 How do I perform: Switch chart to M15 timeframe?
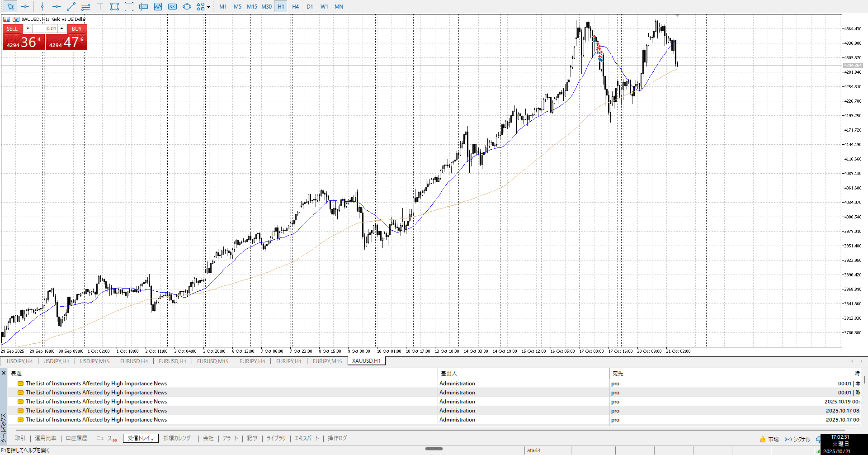(x=252, y=7)
